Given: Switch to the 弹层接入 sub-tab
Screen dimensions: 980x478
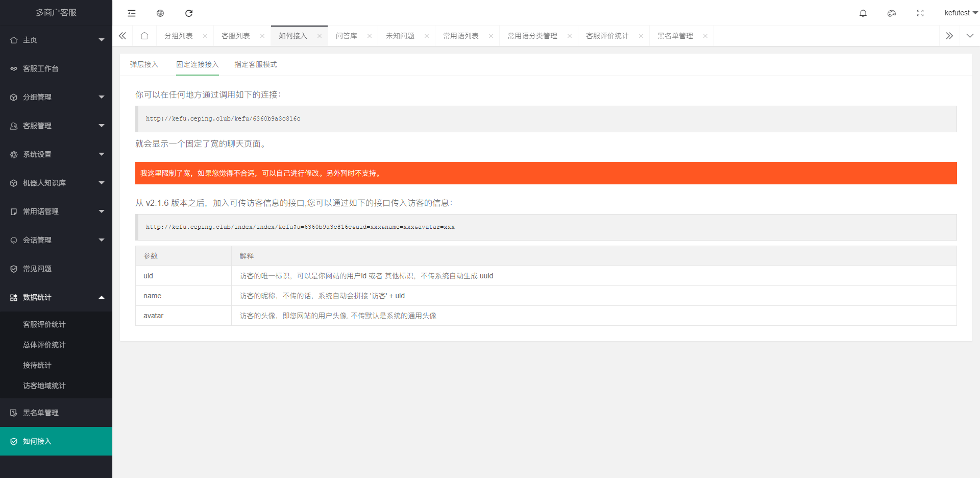Looking at the screenshot, I should [x=144, y=65].
